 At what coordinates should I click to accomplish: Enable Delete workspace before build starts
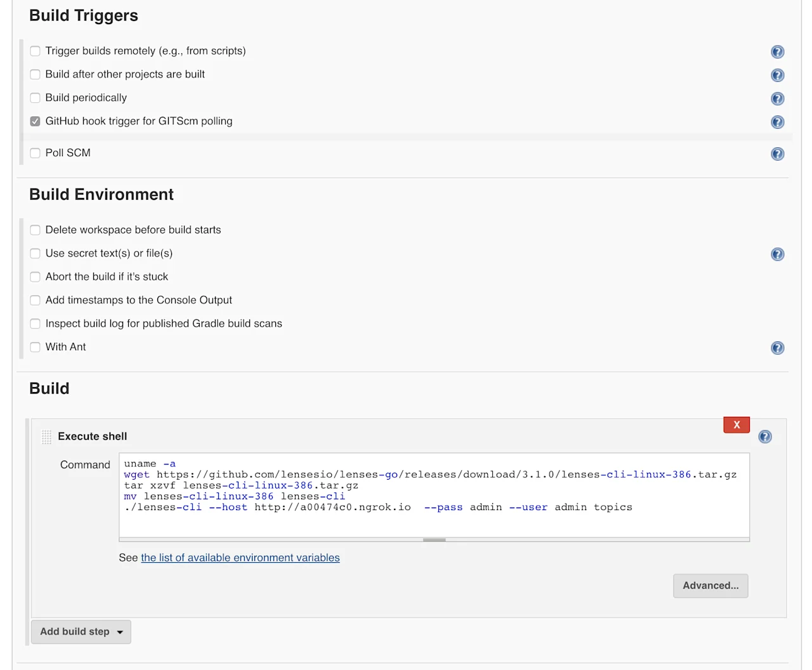pyautogui.click(x=35, y=230)
